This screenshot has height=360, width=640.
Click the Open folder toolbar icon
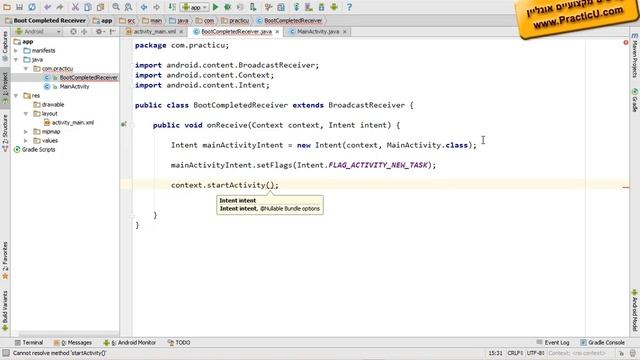[x=7, y=7]
